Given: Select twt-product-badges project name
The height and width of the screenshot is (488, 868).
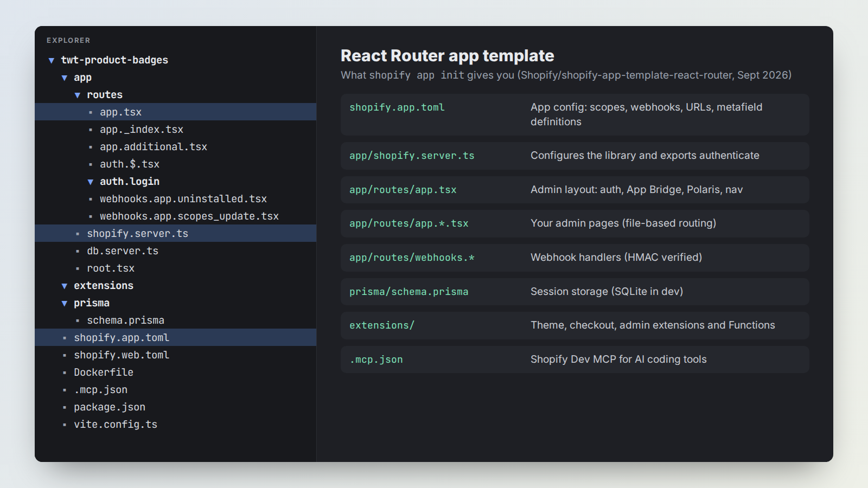Looking at the screenshot, I should pos(114,60).
